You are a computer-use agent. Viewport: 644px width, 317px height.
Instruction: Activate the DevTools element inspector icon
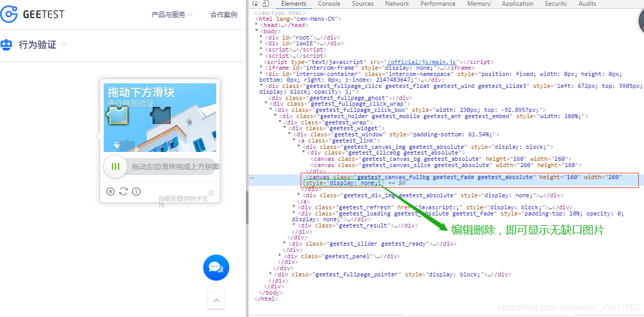pyautogui.click(x=256, y=4)
